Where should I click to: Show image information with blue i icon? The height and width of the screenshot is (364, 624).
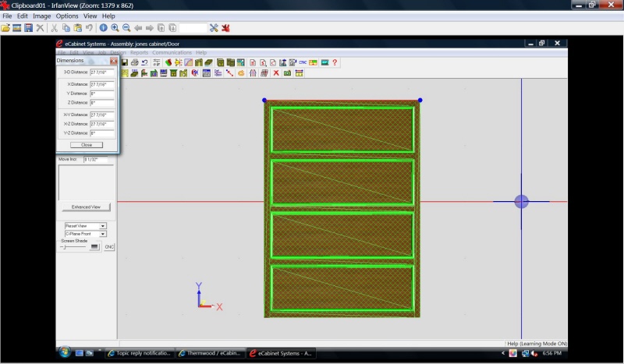[104, 28]
